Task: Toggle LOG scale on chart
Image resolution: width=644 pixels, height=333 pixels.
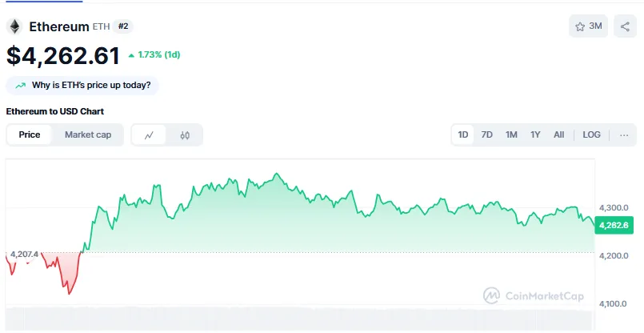Action: pyautogui.click(x=591, y=134)
